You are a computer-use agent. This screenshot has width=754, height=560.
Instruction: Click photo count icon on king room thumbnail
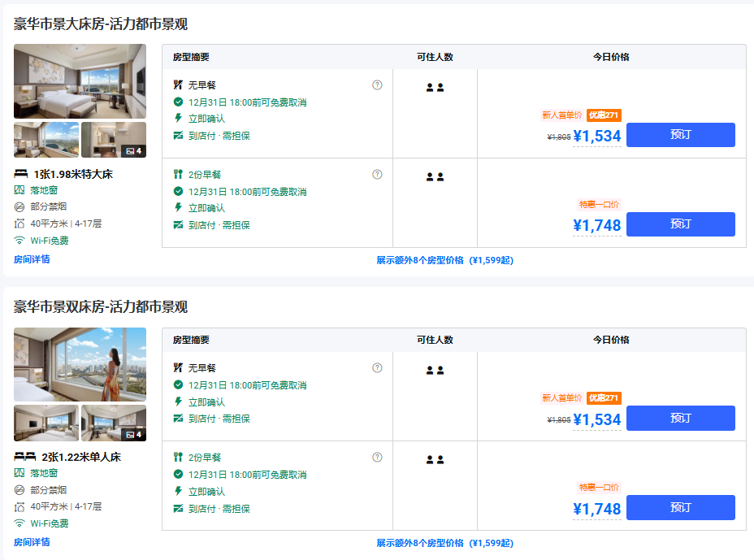tap(133, 151)
